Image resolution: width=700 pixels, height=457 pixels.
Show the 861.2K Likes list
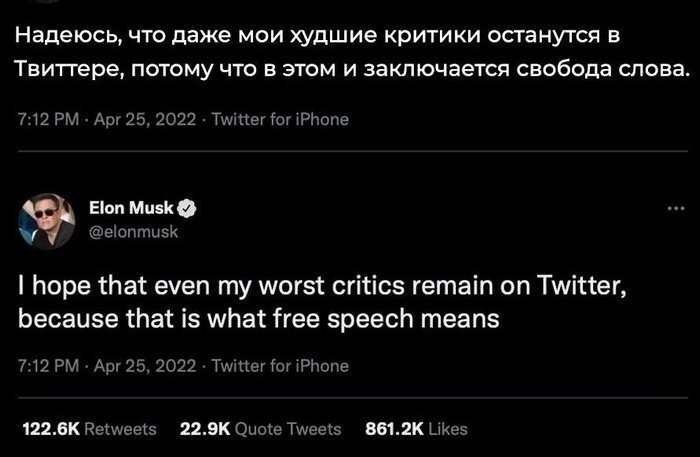[x=416, y=428]
